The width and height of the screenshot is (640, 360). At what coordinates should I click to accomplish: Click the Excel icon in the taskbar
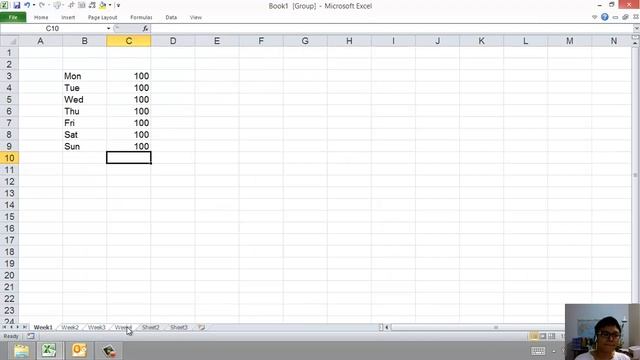[49, 351]
